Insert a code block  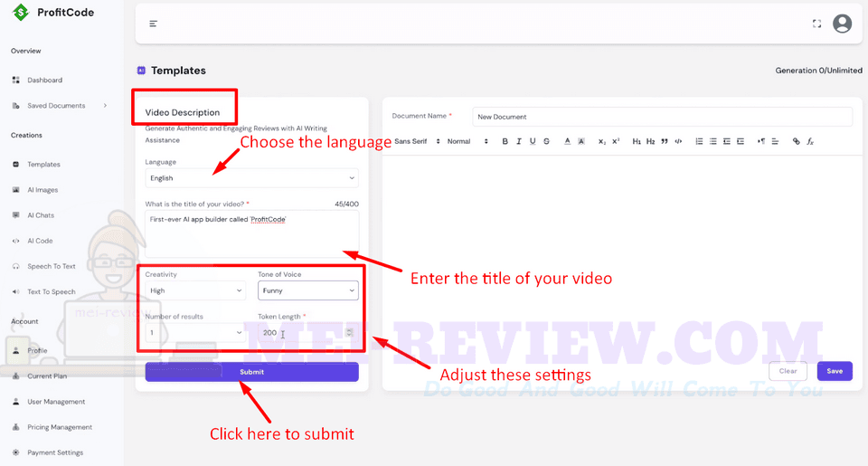point(678,141)
